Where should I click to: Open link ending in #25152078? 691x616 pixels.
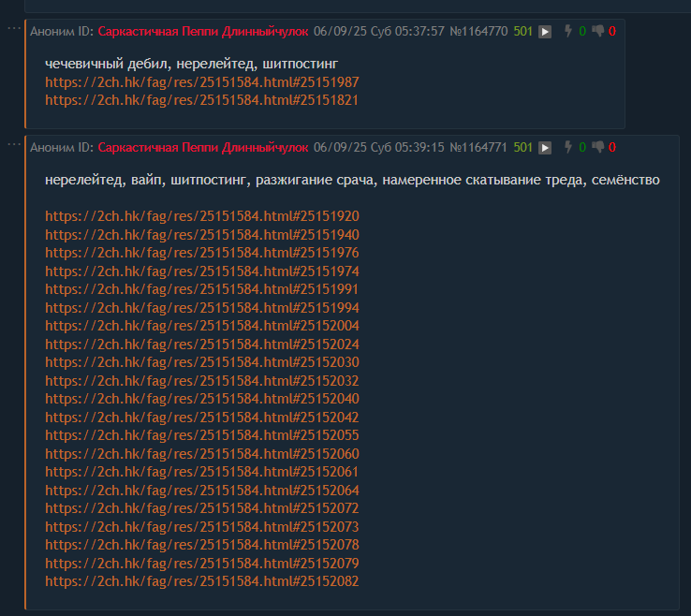click(x=202, y=546)
